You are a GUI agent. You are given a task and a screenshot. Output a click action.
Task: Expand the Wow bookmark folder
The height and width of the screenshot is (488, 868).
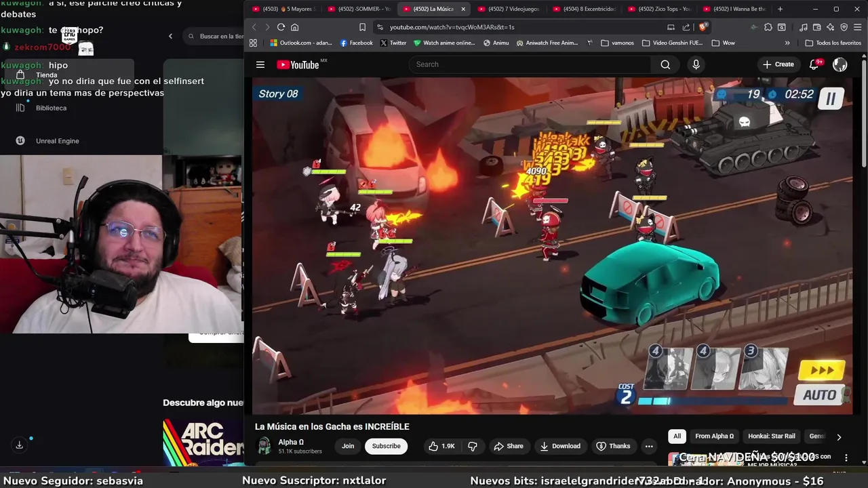click(x=723, y=43)
